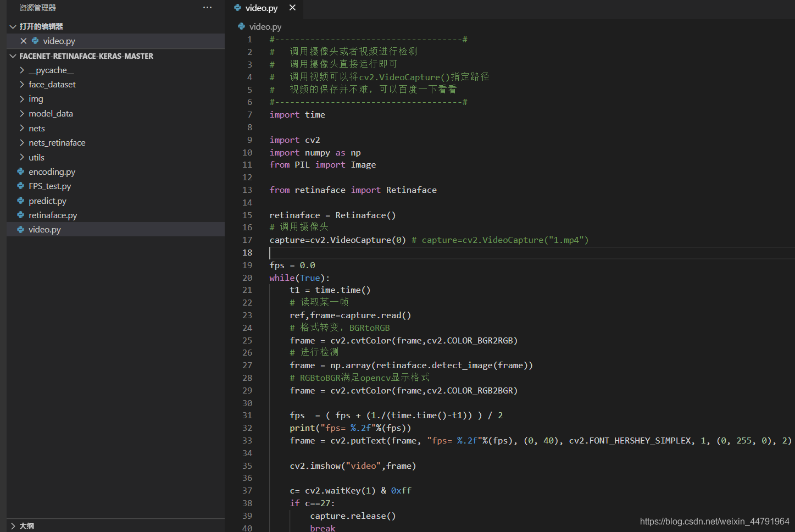Screen dimensions: 795x532
Task: Click Python icon beside FPS_test.py
Action: click(x=21, y=186)
